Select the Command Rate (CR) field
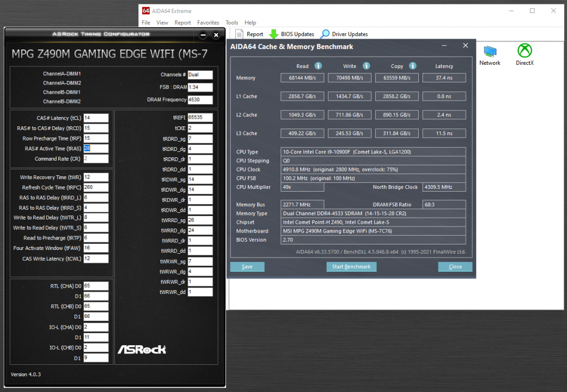Image resolution: width=567 pixels, height=392 pixels. pos(96,158)
